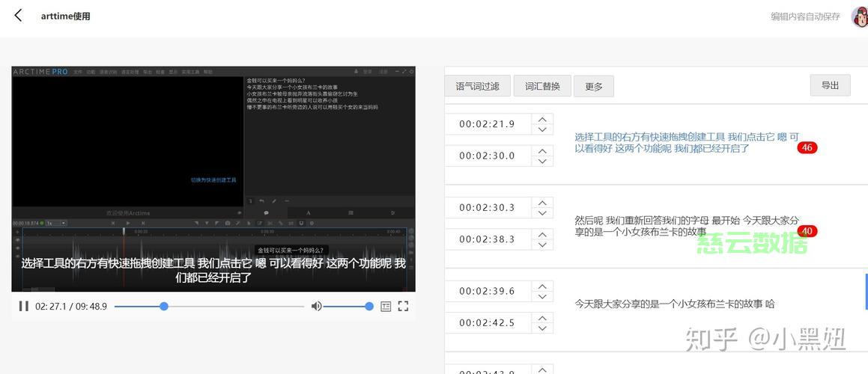Open the 词汇替换 tool
The height and width of the screenshot is (374, 868).
[542, 86]
